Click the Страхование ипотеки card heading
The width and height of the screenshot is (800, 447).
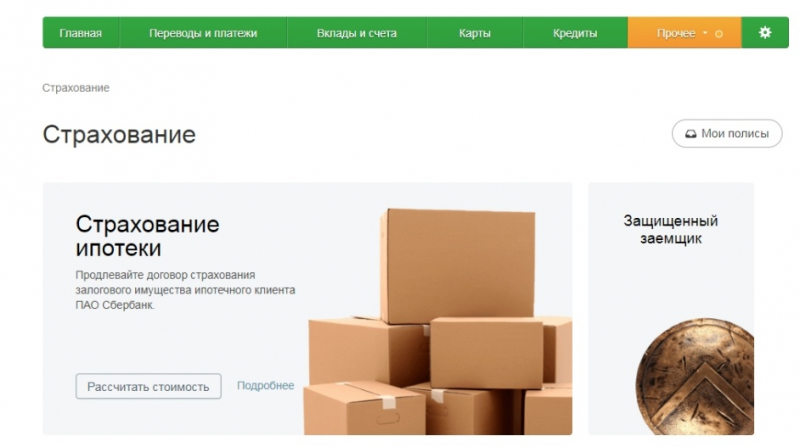click(x=147, y=236)
